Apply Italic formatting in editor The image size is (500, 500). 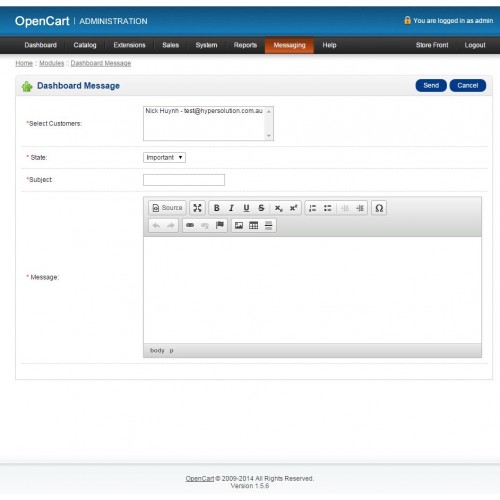231,208
